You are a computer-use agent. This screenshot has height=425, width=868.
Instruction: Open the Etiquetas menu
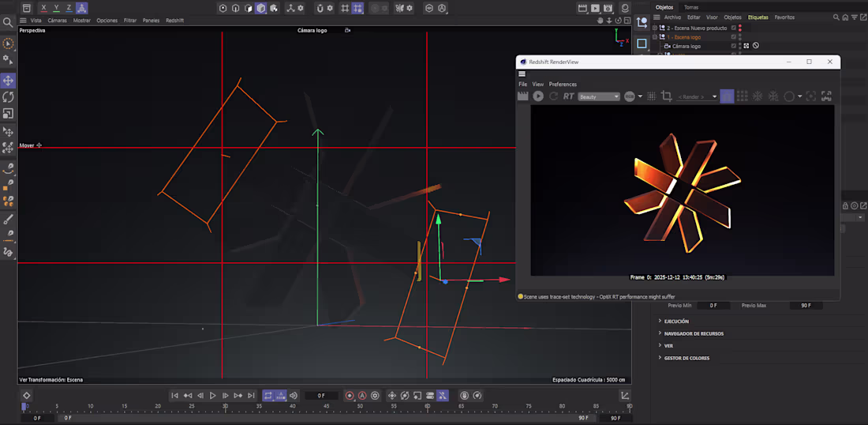tap(758, 17)
